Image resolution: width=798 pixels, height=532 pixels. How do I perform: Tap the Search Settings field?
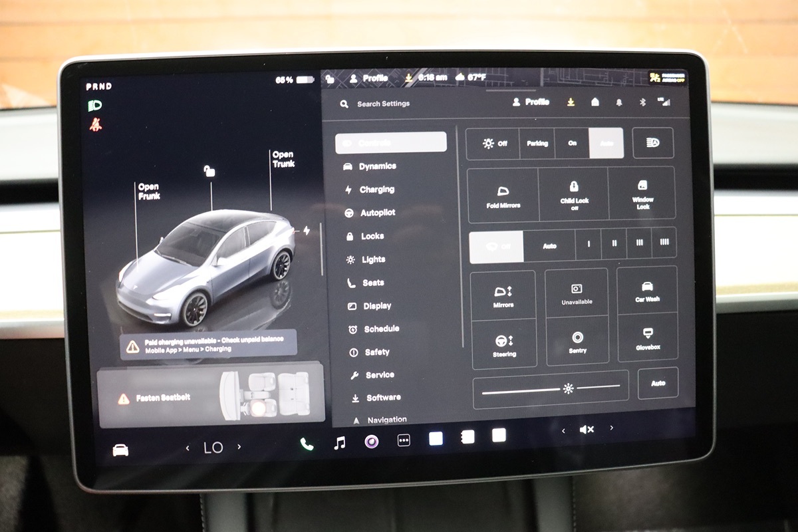(383, 104)
